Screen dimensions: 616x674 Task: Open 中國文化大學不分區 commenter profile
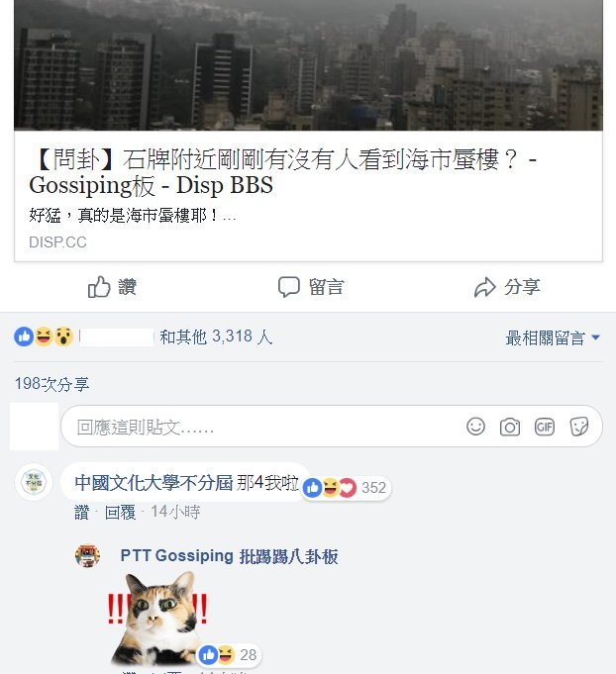[154, 483]
